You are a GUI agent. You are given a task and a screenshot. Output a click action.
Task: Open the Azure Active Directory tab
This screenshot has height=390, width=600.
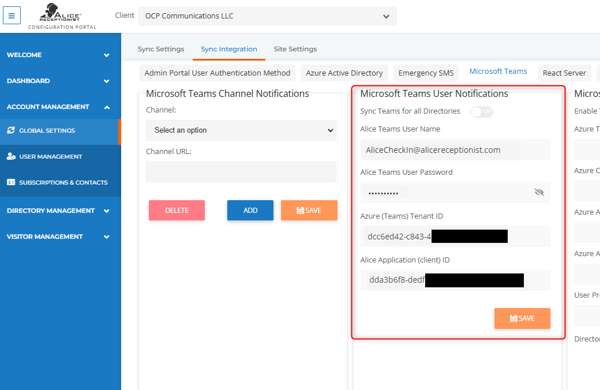click(x=344, y=73)
